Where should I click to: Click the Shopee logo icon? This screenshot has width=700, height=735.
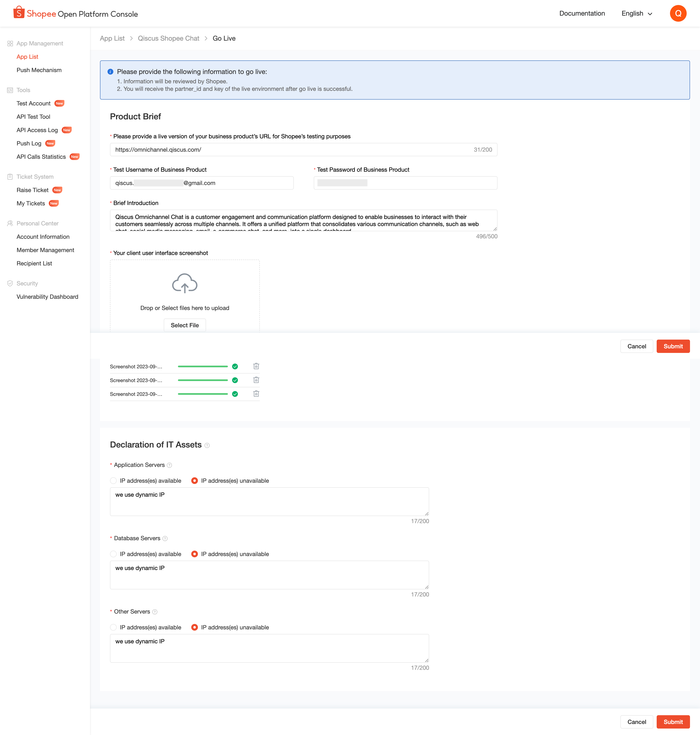(x=19, y=13)
